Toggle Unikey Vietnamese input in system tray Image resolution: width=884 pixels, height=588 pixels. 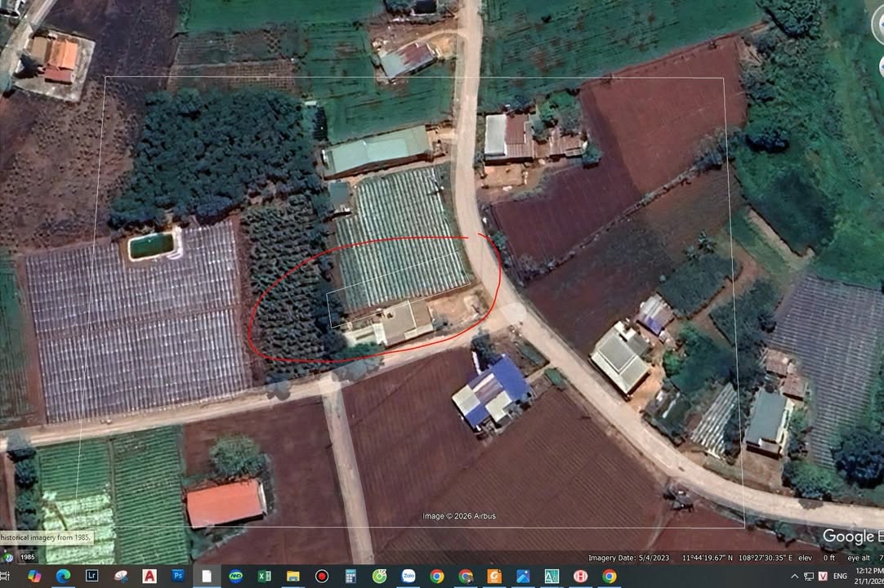point(823,576)
